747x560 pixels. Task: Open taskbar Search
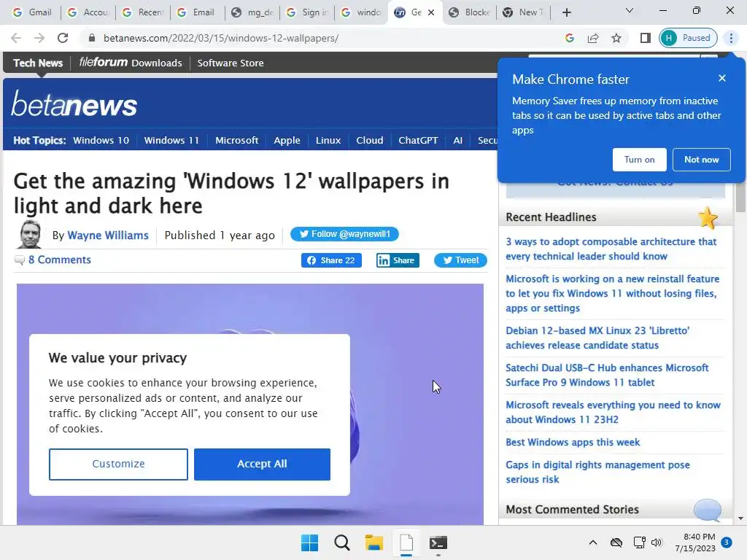coord(341,542)
